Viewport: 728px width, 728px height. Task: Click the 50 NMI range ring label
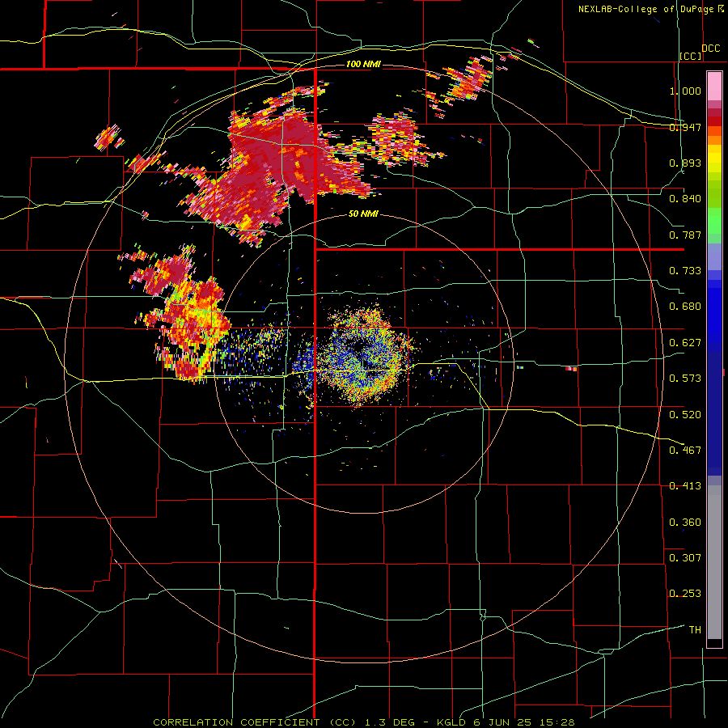[363, 214]
